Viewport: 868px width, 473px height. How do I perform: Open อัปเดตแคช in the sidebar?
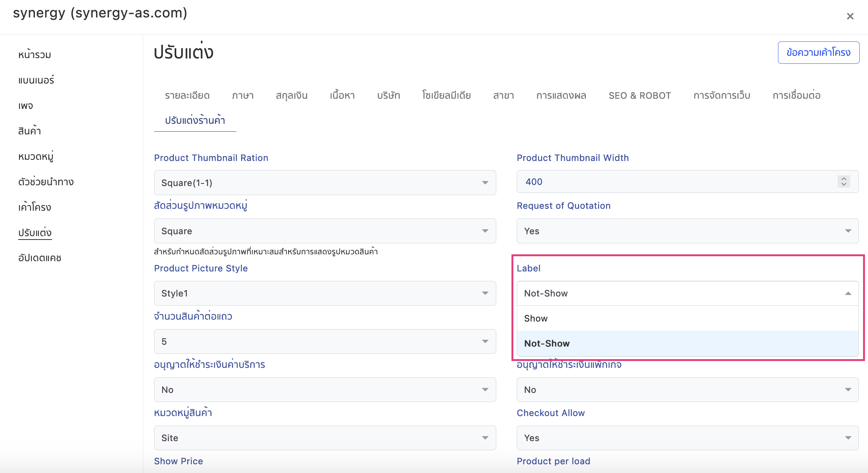(x=40, y=258)
